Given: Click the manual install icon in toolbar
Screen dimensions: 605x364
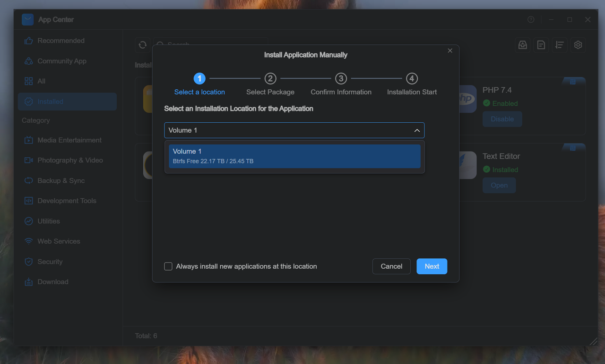Looking at the screenshot, I should tap(523, 45).
